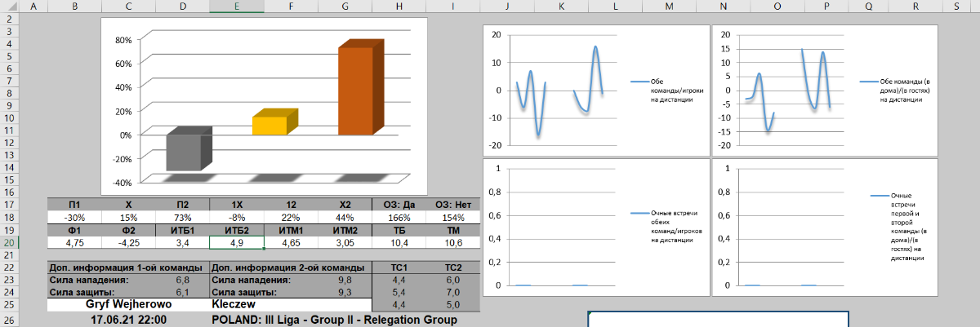Click the TC2 header cell
Screen dimensions: 980x327
(x=452, y=267)
